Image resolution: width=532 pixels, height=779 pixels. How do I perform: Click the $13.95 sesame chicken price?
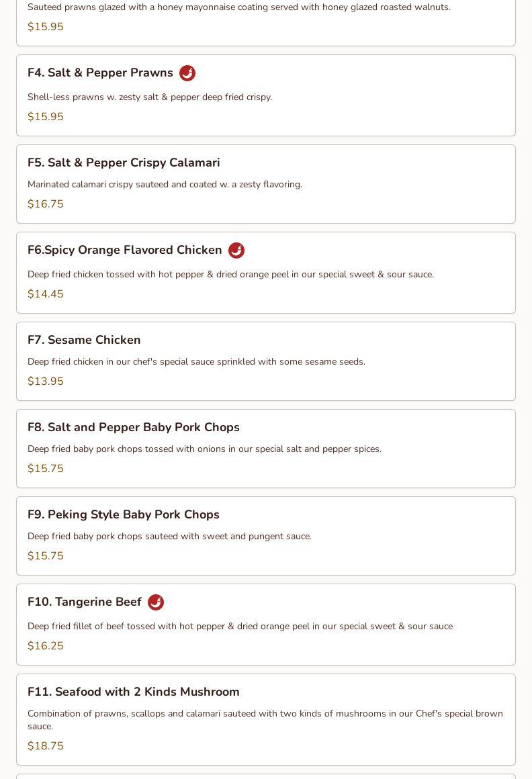tap(46, 381)
